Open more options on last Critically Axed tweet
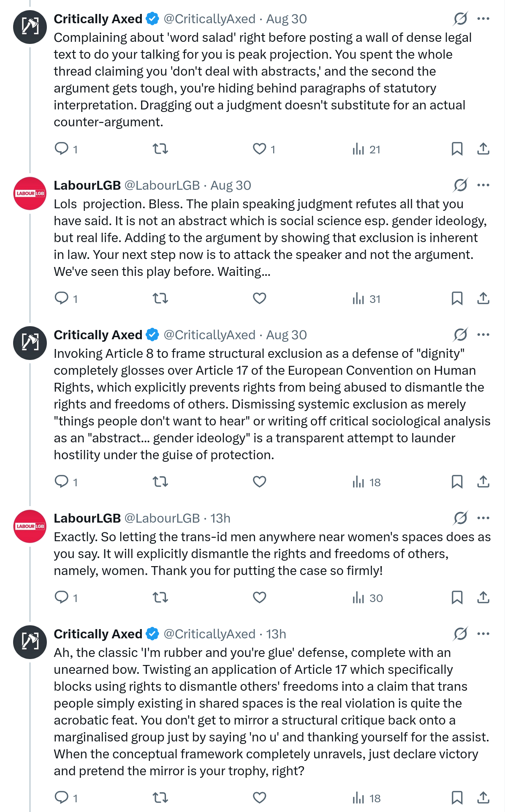 pyautogui.click(x=483, y=634)
